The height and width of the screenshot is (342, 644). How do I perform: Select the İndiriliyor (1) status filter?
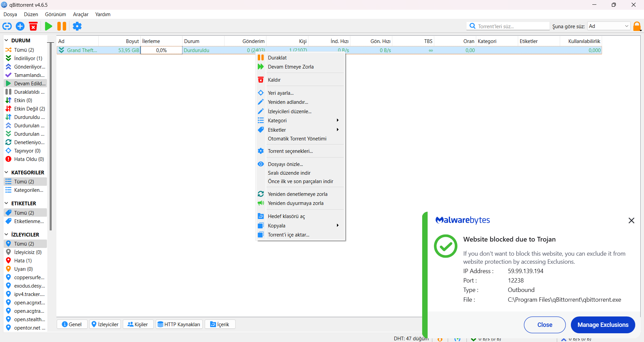25,58
